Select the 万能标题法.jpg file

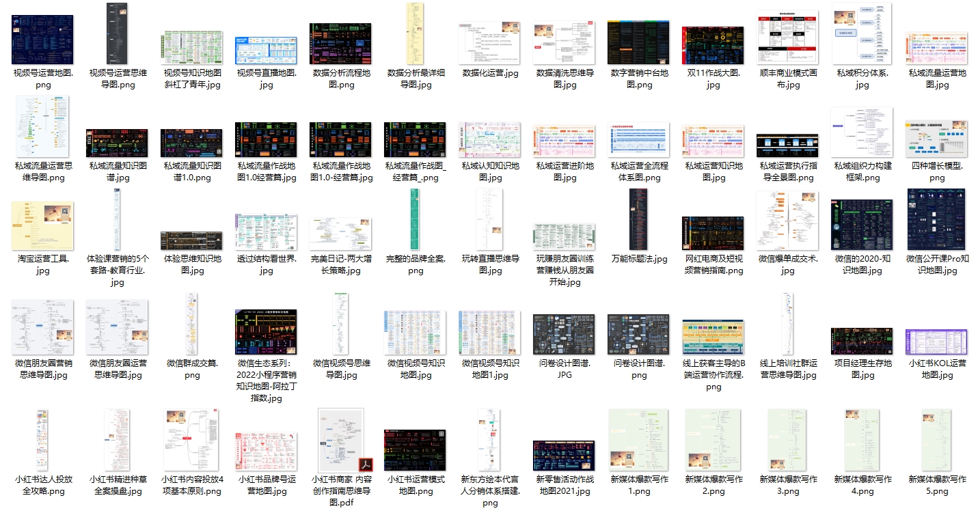tap(638, 219)
